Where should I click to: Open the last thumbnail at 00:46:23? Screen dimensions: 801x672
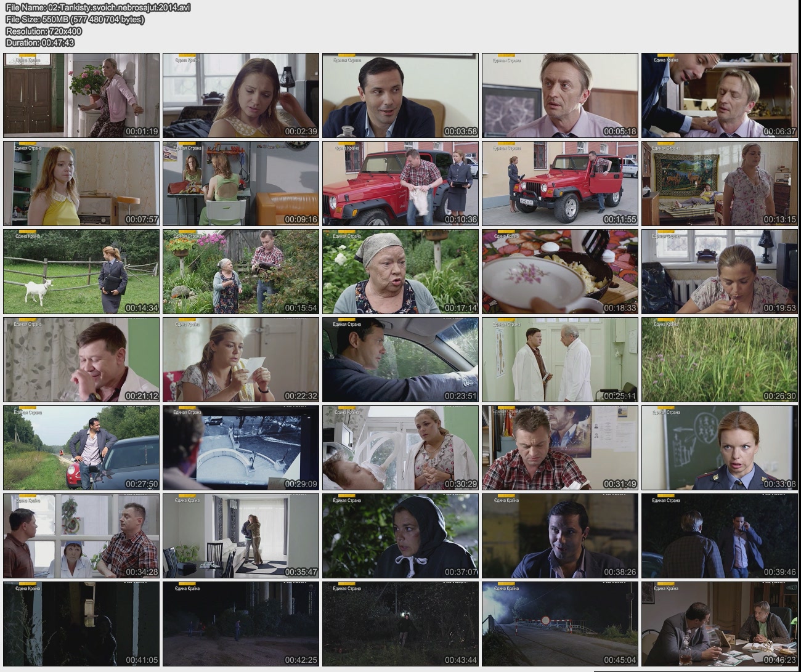(x=719, y=623)
